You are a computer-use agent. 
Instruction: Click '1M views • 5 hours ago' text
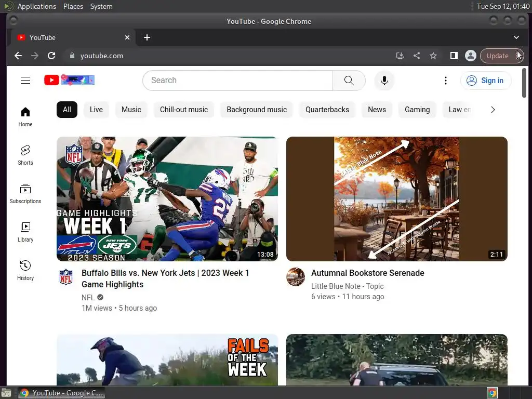[x=119, y=308]
